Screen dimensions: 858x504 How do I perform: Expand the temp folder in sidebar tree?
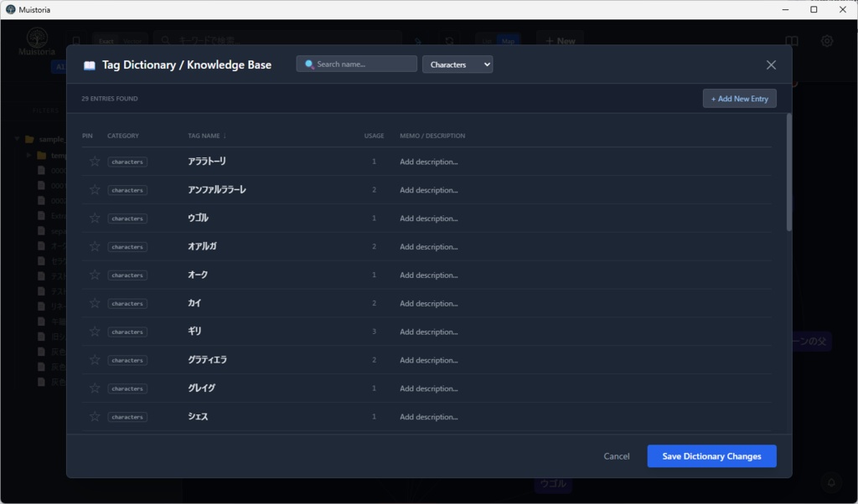pyautogui.click(x=29, y=155)
